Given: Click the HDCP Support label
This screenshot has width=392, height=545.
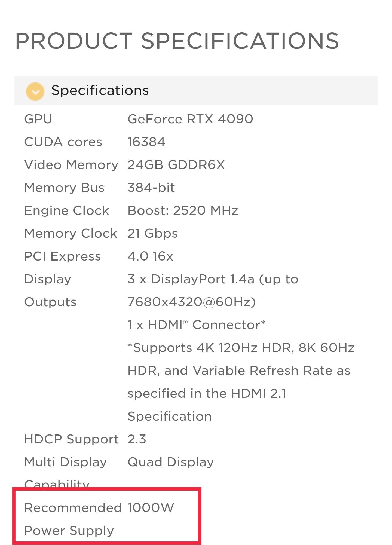Looking at the screenshot, I should (x=71, y=439).
